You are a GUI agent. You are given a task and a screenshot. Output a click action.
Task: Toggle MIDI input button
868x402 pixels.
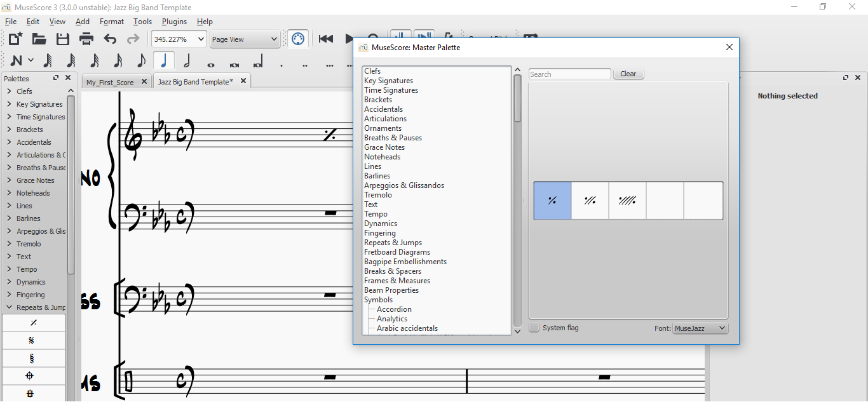point(297,39)
